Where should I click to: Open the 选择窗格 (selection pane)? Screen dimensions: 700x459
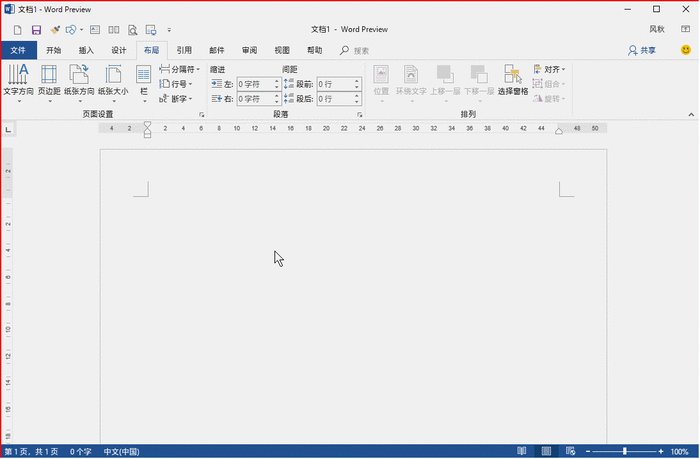pyautogui.click(x=513, y=80)
